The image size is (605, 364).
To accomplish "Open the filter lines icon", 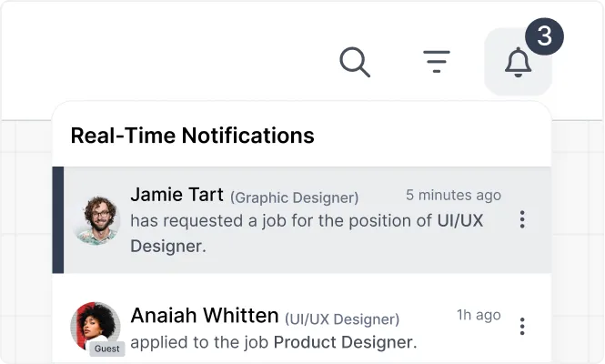I will (x=437, y=61).
